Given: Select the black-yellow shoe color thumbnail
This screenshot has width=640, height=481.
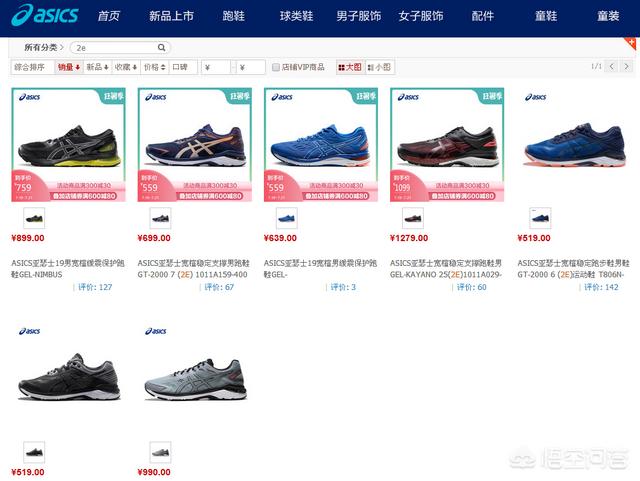Looking at the screenshot, I should [x=34, y=218].
